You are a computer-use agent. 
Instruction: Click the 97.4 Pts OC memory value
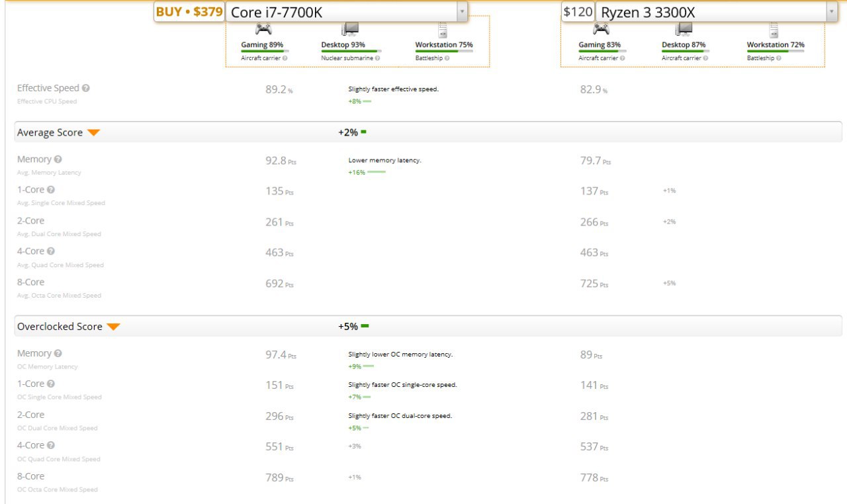pyautogui.click(x=281, y=355)
